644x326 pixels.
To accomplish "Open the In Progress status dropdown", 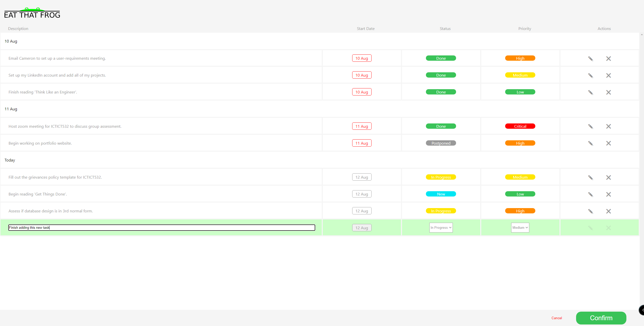I will [441, 227].
